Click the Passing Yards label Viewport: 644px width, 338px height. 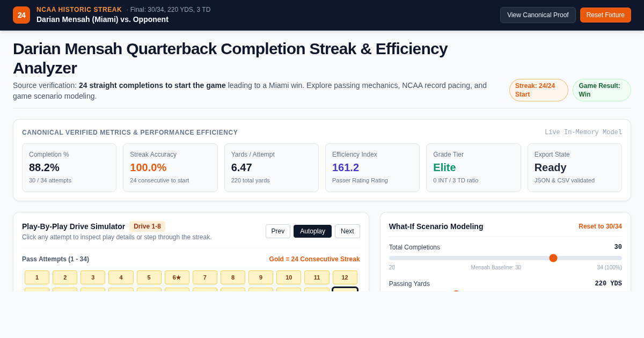409,284
